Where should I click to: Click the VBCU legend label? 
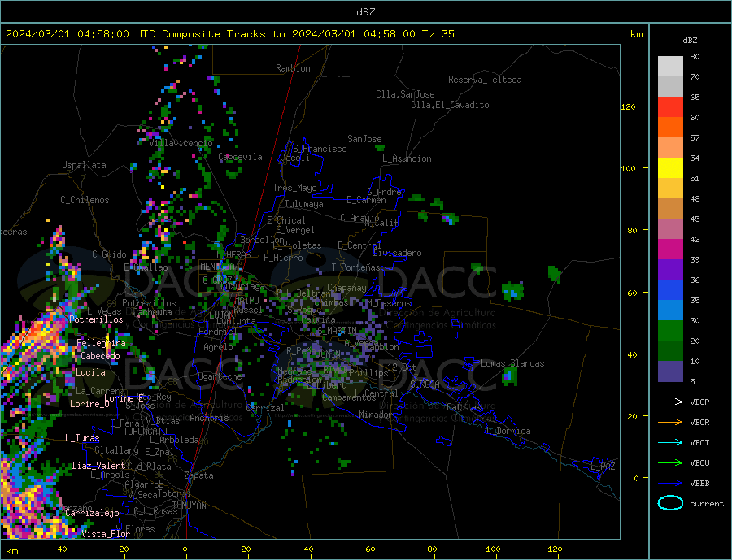699,463
